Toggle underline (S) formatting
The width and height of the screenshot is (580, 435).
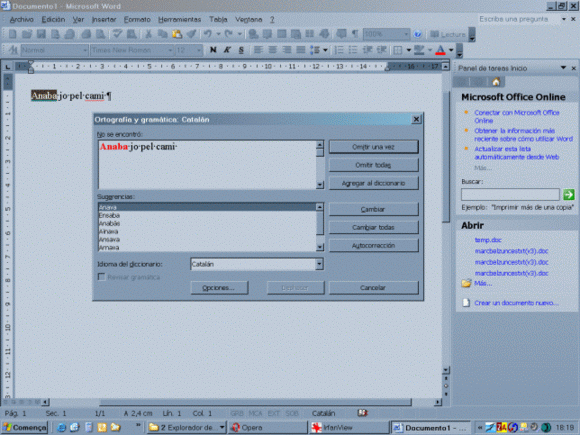point(241,50)
